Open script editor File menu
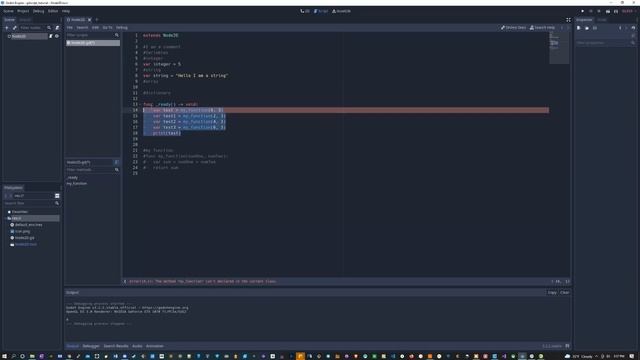This screenshot has width=640, height=360. tap(70, 28)
